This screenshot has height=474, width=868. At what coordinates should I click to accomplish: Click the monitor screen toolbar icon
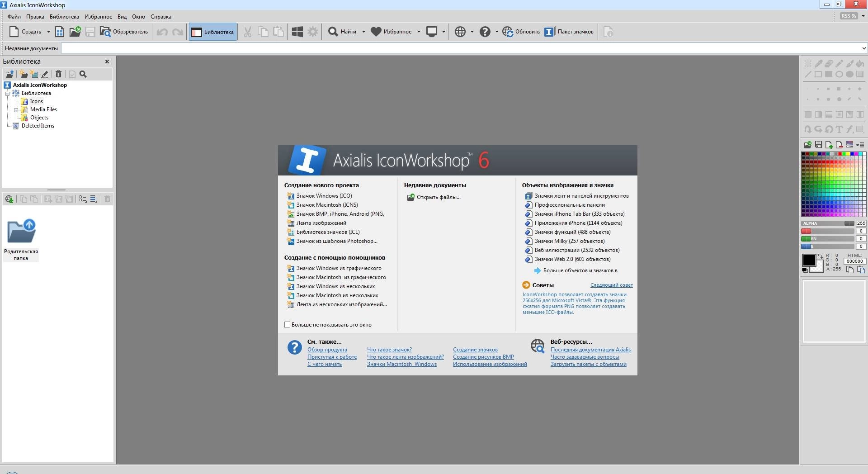432,32
